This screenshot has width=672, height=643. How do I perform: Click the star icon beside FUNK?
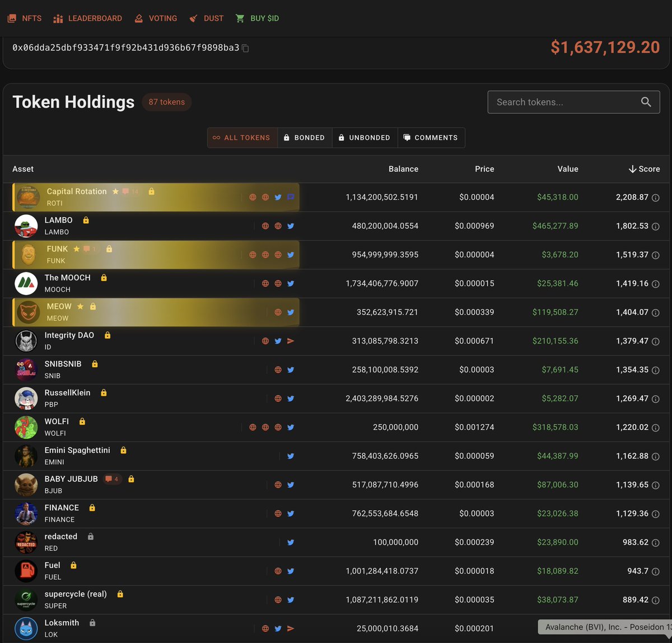click(77, 249)
